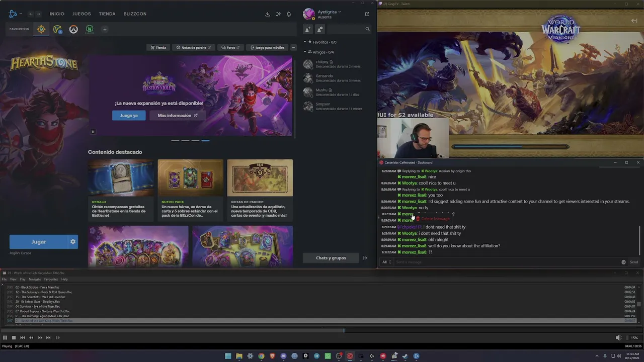Open the Play menu in music player
This screenshot has height=362, width=644.
pos(23,280)
